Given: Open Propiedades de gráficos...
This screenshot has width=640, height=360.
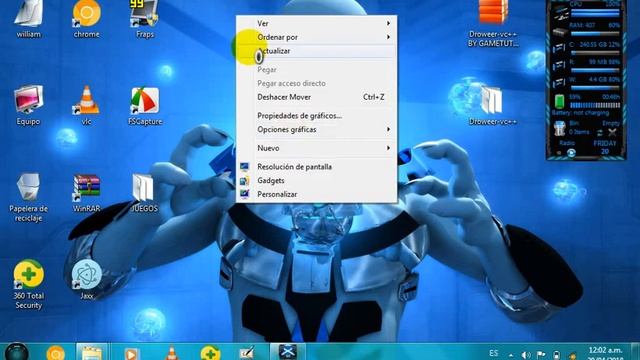Looking at the screenshot, I should pos(316,116).
